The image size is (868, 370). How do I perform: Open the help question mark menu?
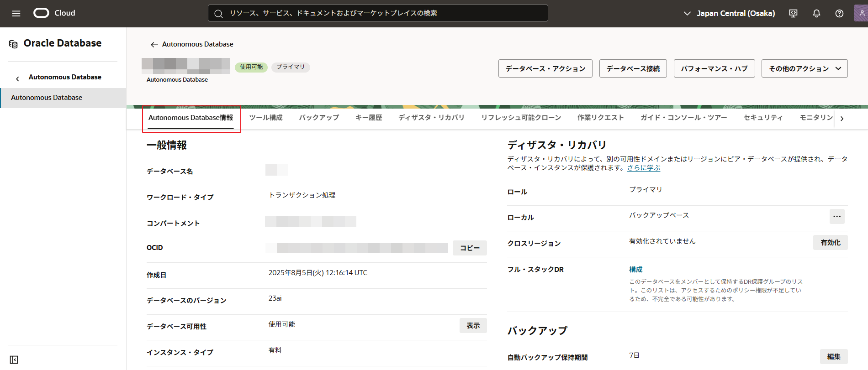click(839, 13)
